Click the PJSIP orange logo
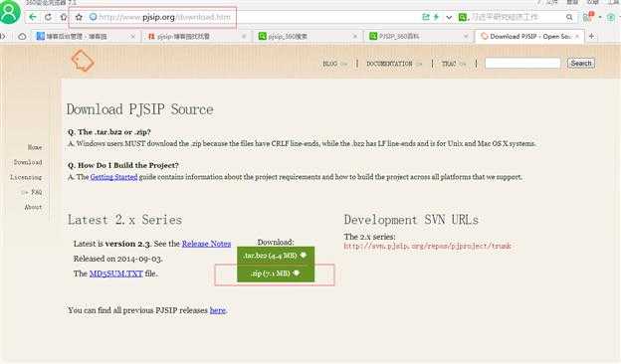Image resolution: width=621 pixels, height=364 pixels. point(83,61)
